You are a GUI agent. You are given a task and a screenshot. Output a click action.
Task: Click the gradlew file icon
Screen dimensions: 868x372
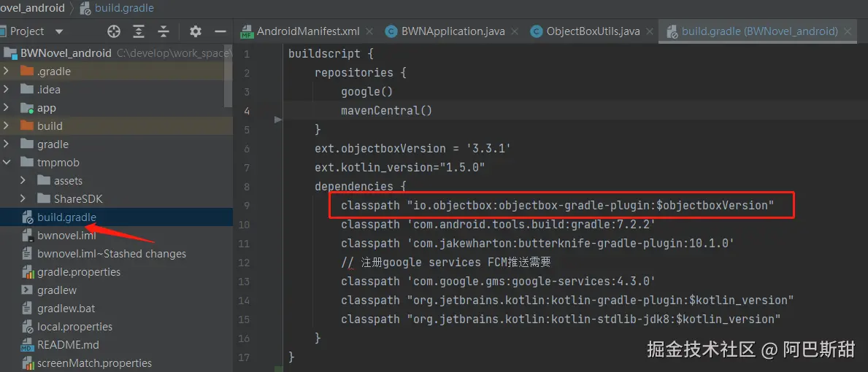pos(27,290)
